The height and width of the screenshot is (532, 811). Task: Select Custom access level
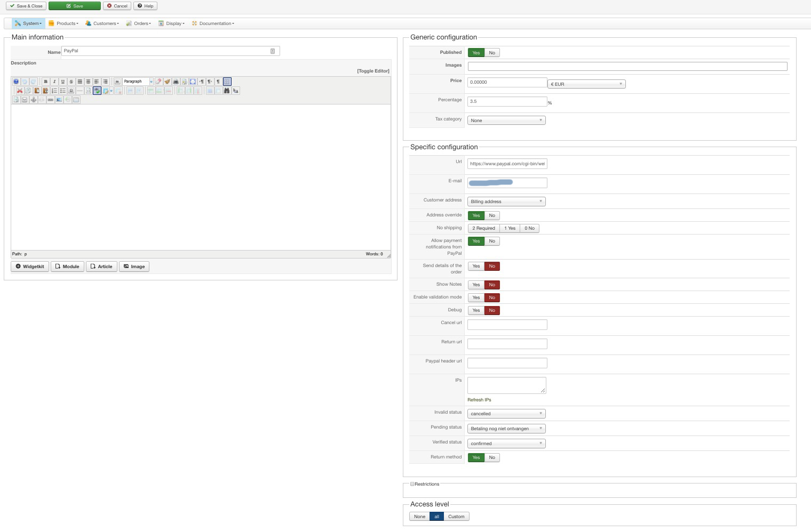coord(456,517)
